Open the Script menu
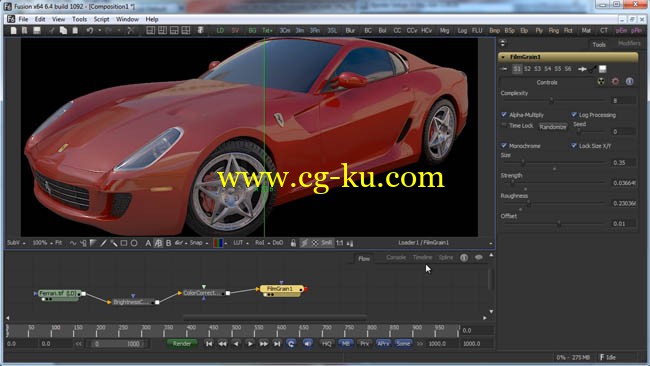Image resolution: width=650 pixels, height=366 pixels. coord(101,19)
